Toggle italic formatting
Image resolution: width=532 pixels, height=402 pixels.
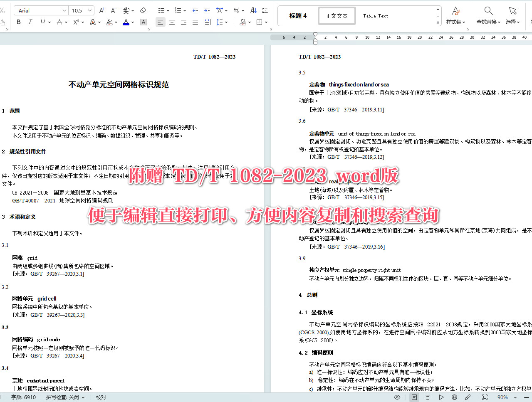pyautogui.click(x=30, y=22)
